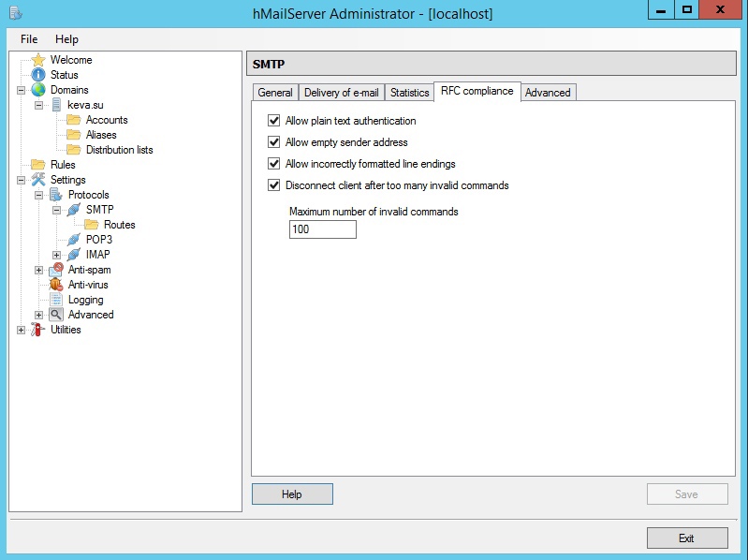Image resolution: width=748 pixels, height=560 pixels.
Task: Click the Exit button
Action: point(687,538)
